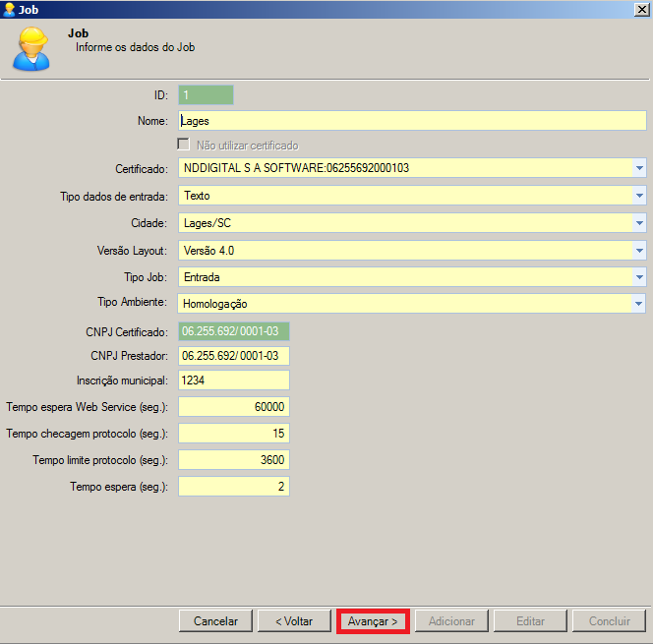Click the Avançar button
Screen dimensions: 653x644
pyautogui.click(x=373, y=621)
